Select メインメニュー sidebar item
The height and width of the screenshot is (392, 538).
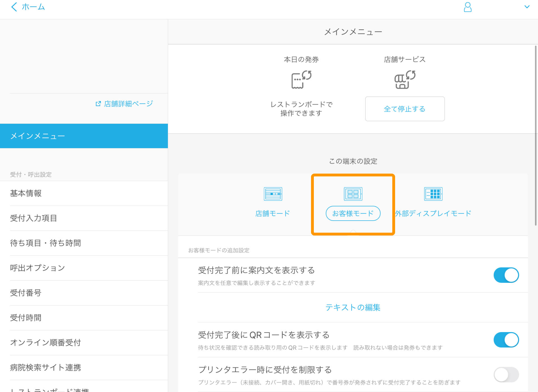(84, 135)
